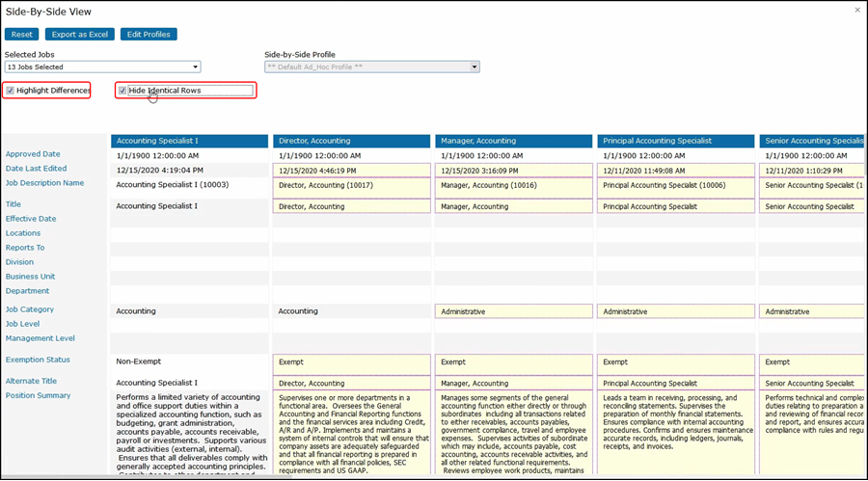The width and height of the screenshot is (868, 481).
Task: Click the Approved Date row label
Action: click(33, 154)
